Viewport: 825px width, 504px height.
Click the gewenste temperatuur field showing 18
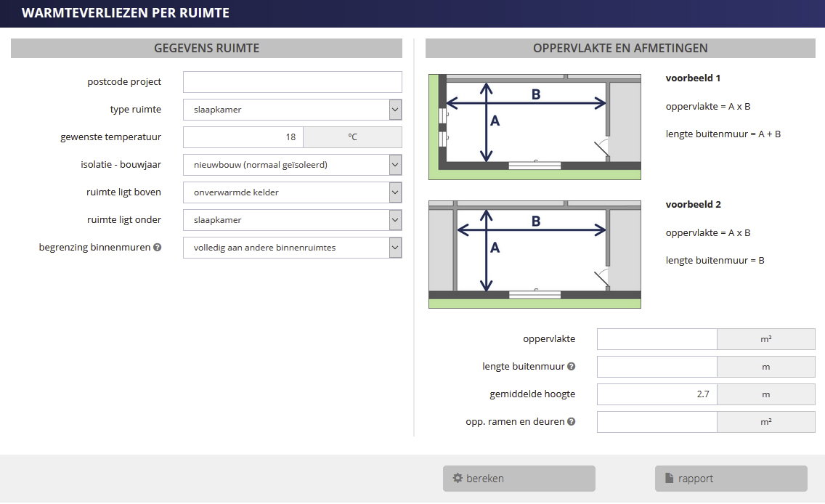(243, 137)
